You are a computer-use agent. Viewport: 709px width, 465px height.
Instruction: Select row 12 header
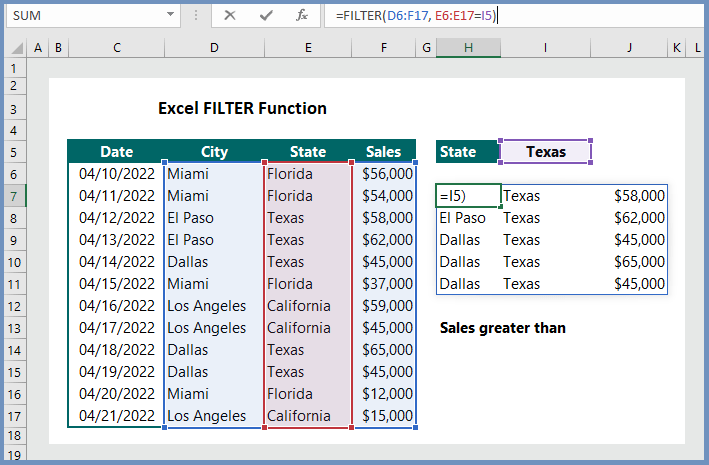pos(14,306)
